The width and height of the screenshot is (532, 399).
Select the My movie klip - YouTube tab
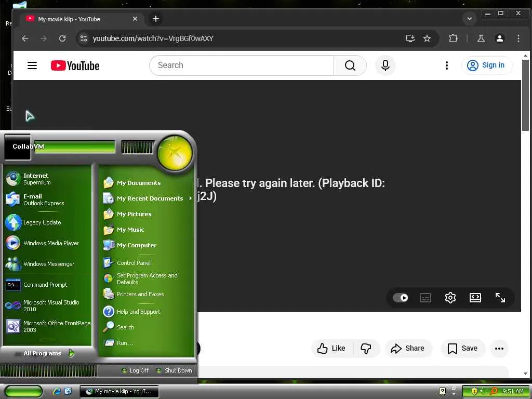82,19
